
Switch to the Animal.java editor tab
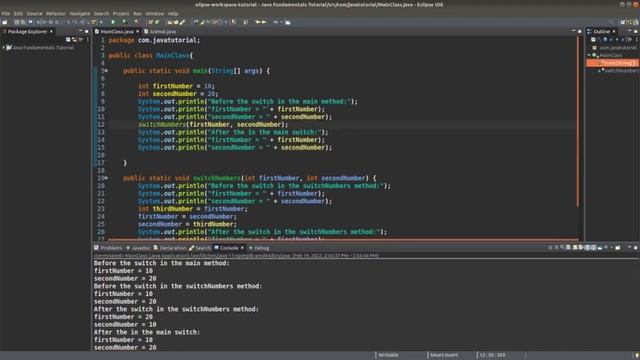[x=160, y=31]
